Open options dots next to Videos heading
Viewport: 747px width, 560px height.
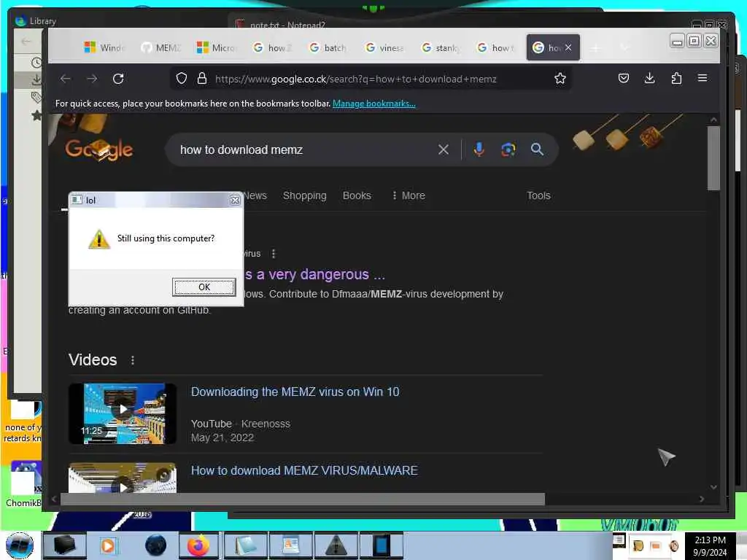pyautogui.click(x=133, y=360)
